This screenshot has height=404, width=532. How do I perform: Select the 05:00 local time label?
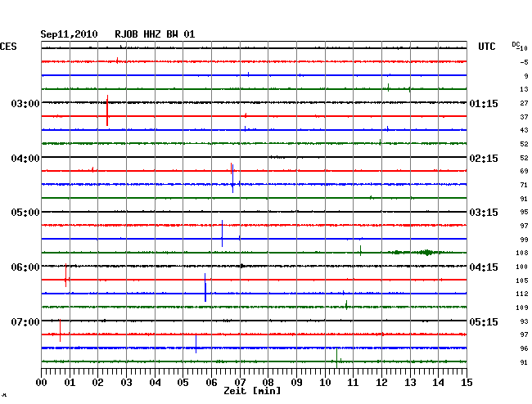pos(25,213)
